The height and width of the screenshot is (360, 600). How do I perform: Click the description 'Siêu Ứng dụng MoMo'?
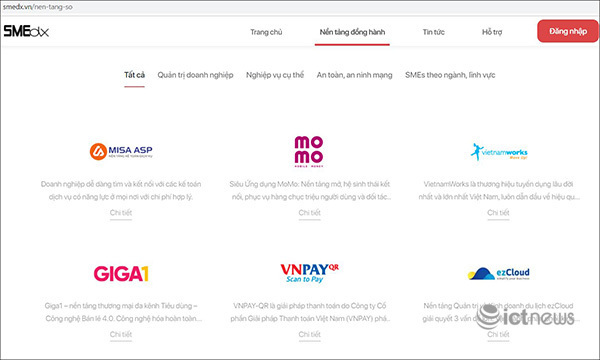pos(310,191)
